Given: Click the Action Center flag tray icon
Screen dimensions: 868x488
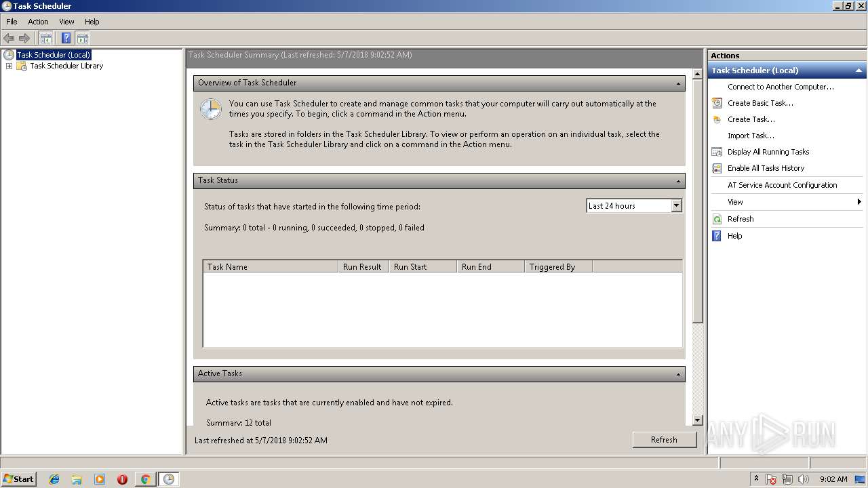Looking at the screenshot, I should (x=772, y=479).
